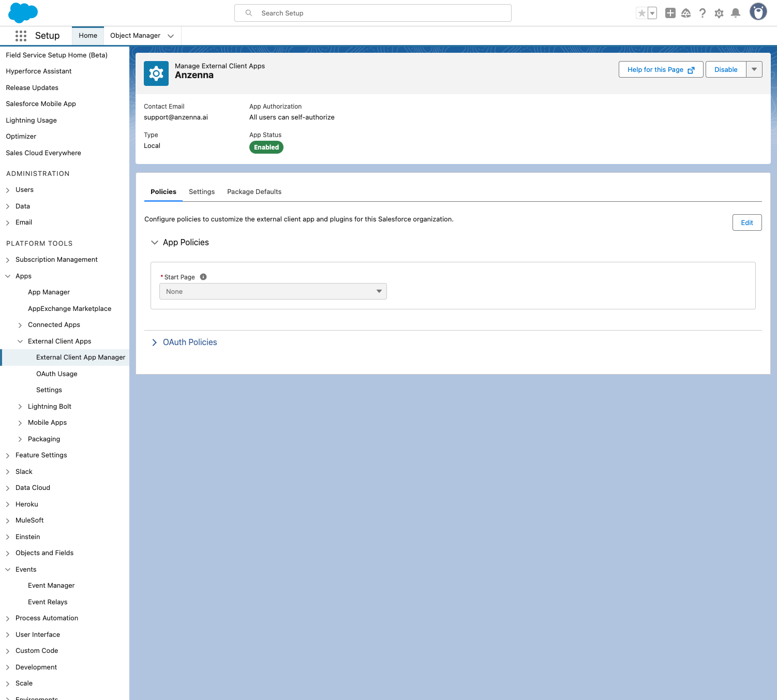The width and height of the screenshot is (777, 700).
Task: Open the Start Page dropdown
Action: click(x=273, y=291)
